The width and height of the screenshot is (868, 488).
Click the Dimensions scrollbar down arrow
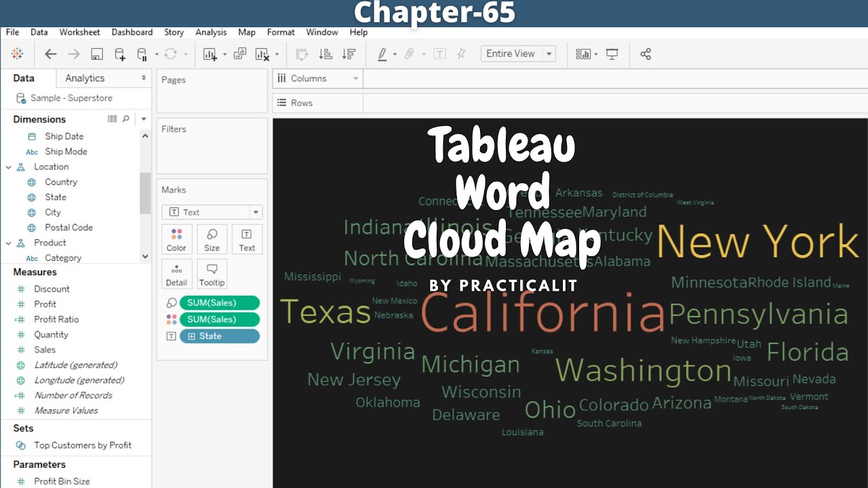tap(145, 257)
